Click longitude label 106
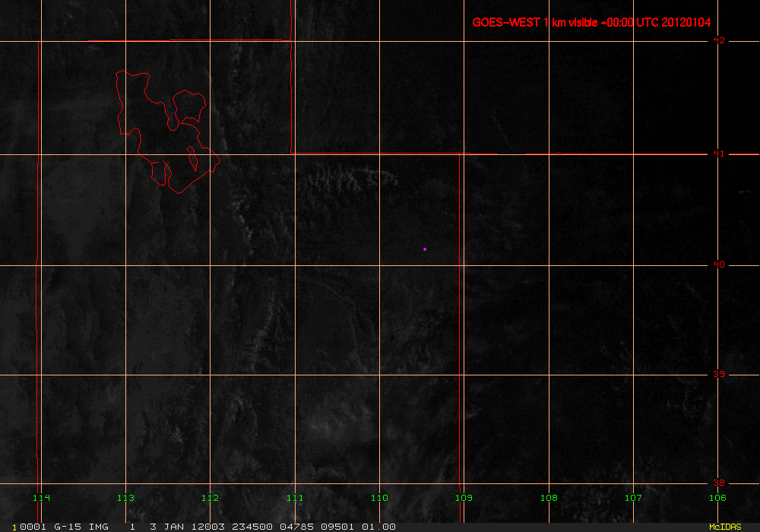Image resolution: width=760 pixels, height=532 pixels. point(717,498)
